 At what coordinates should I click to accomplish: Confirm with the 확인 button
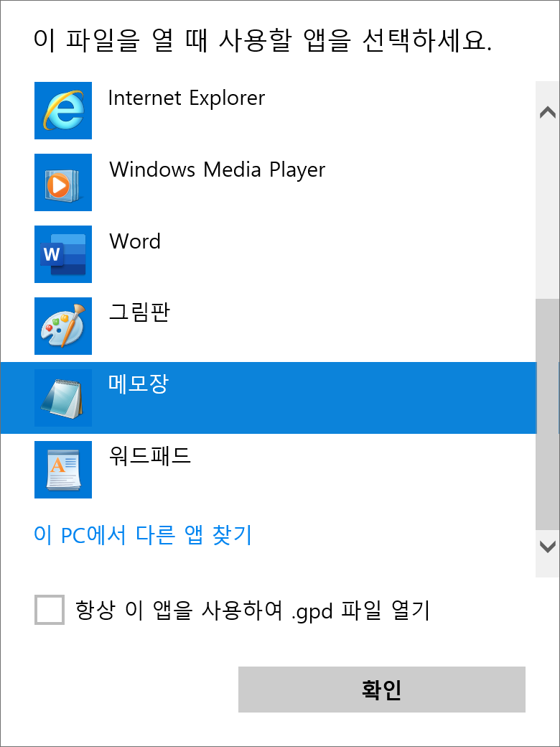pos(382,690)
